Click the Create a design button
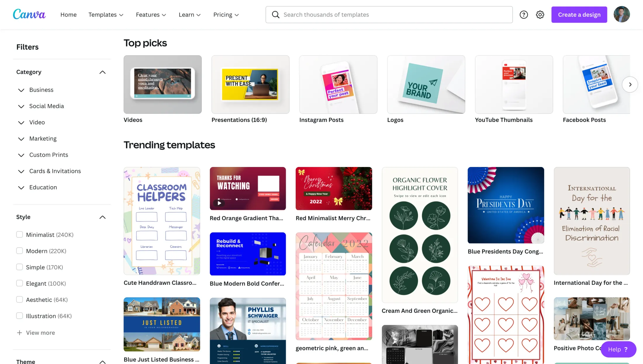 pos(579,15)
